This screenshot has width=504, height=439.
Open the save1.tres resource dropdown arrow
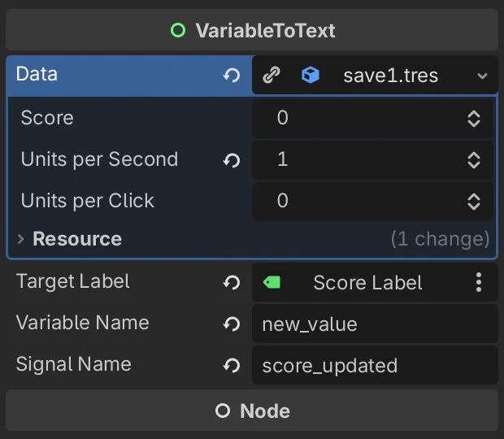click(482, 76)
